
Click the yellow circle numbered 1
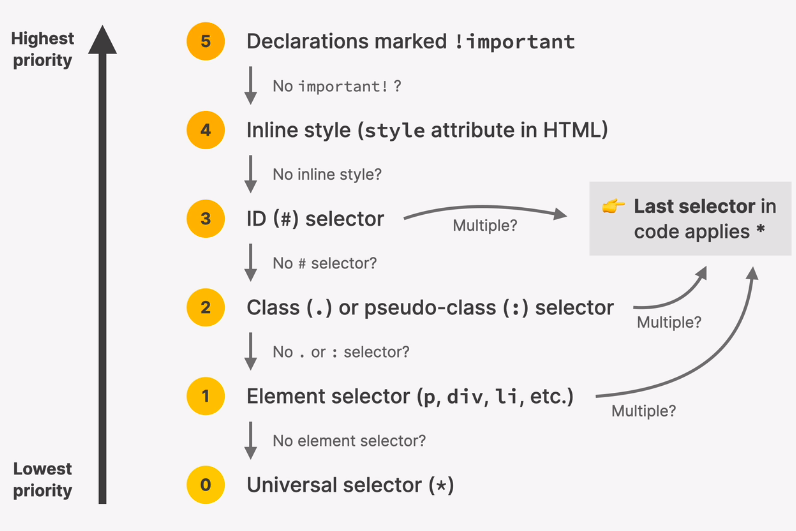tap(205, 396)
